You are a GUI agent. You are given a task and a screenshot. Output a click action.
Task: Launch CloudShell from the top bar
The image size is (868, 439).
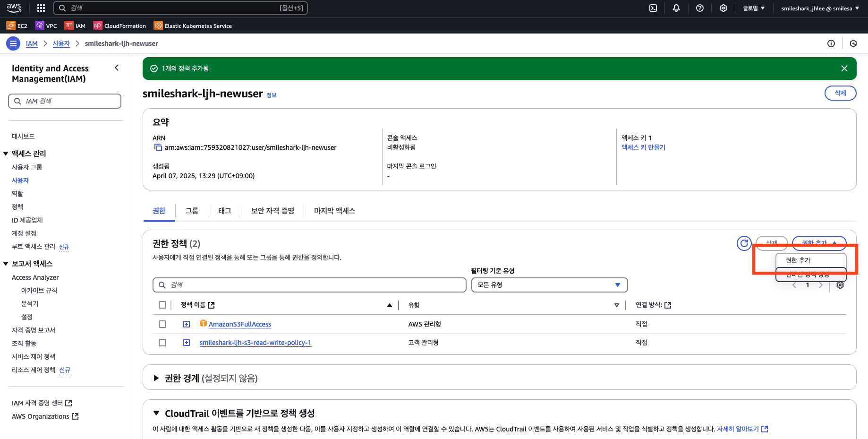tap(653, 8)
